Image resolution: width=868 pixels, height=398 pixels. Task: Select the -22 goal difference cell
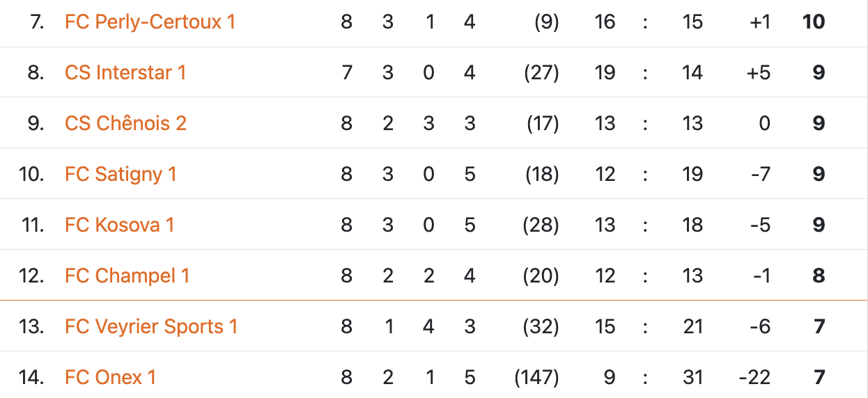coord(754,377)
